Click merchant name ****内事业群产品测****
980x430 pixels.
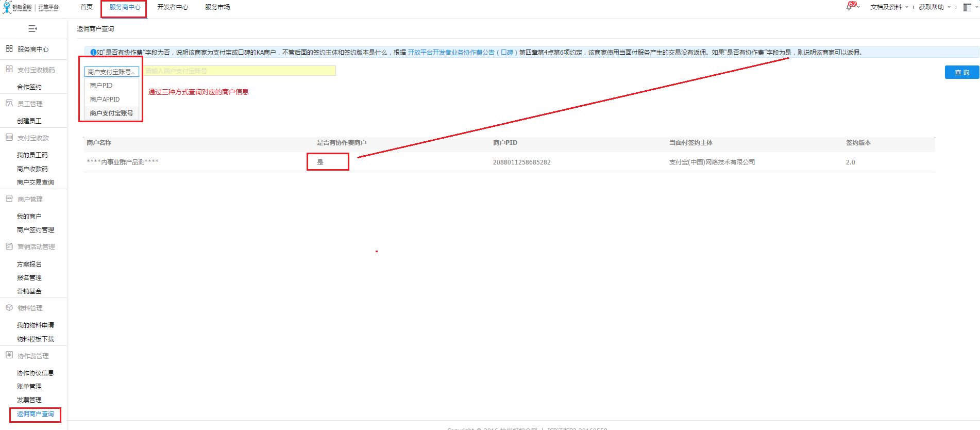123,162
